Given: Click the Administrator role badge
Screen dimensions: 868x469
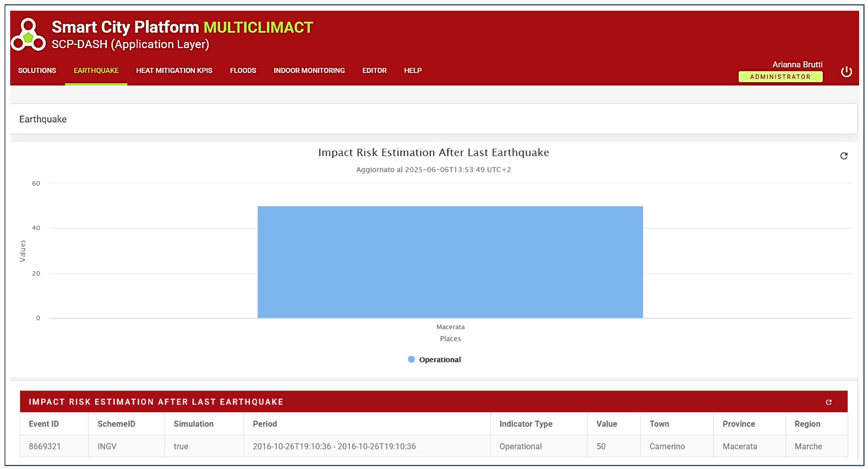Looking at the screenshot, I should [780, 77].
